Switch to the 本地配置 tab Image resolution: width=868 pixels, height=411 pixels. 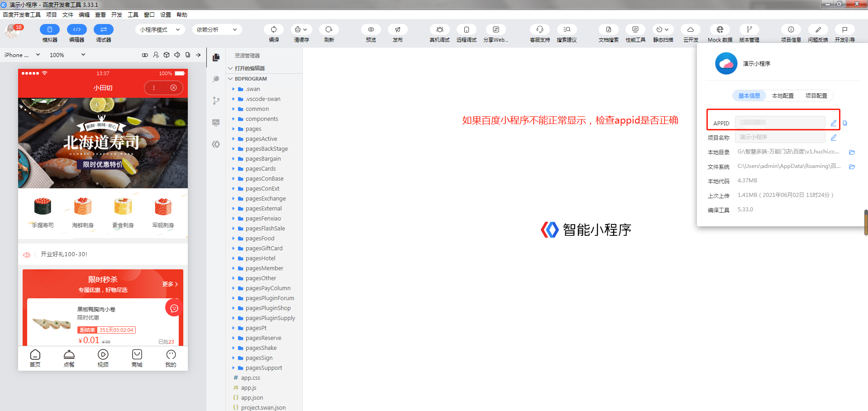click(783, 96)
